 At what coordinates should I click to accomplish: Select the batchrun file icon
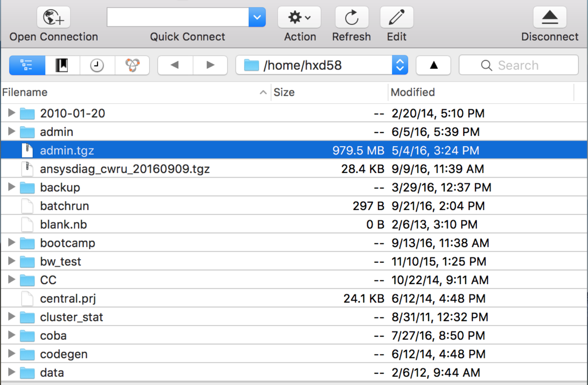coord(27,206)
